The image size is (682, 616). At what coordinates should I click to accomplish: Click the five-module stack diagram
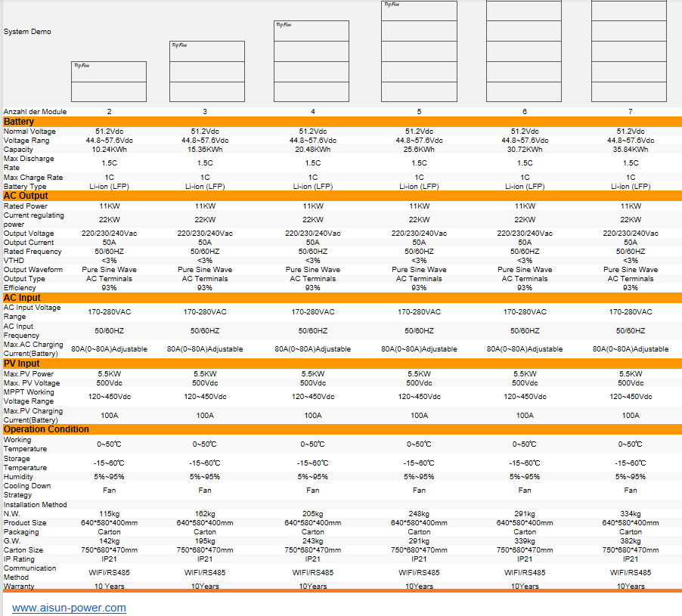420,51
